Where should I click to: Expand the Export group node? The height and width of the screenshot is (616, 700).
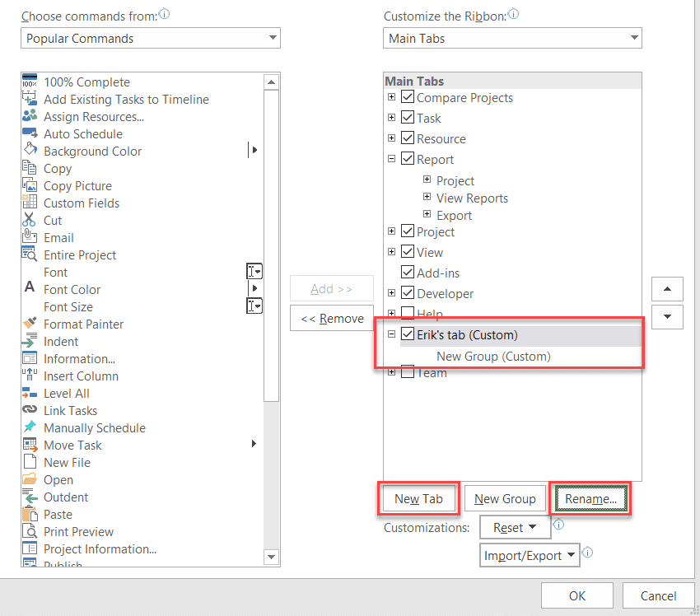427,214
